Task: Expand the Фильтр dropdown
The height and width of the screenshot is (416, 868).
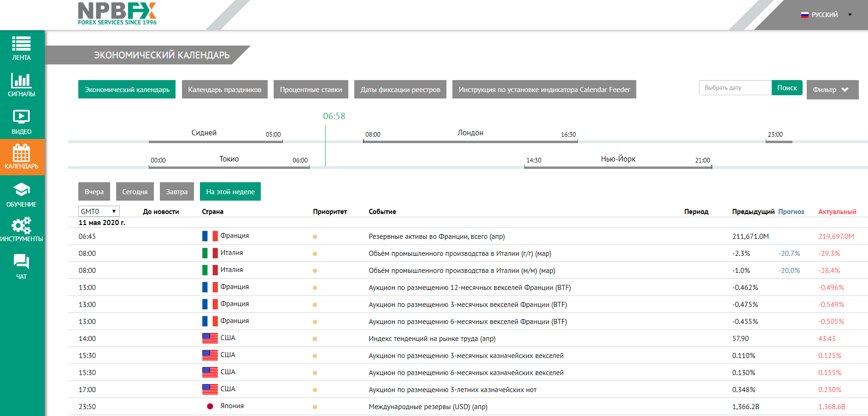Action: click(x=832, y=90)
